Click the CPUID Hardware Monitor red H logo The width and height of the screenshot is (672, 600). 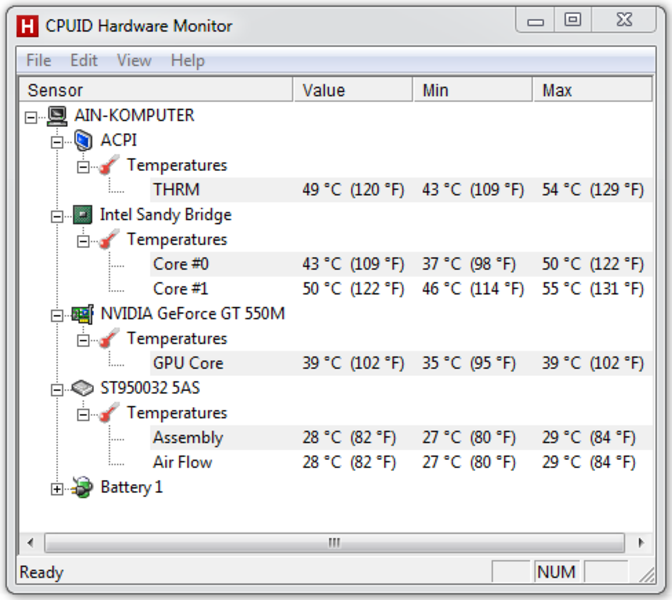27,26
